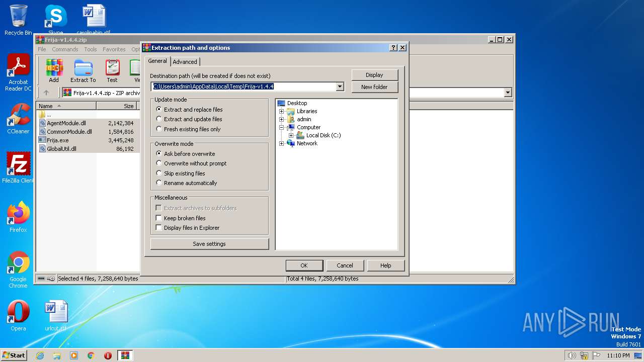Select Desktop in folder tree
The height and width of the screenshot is (362, 644).
coord(297,103)
